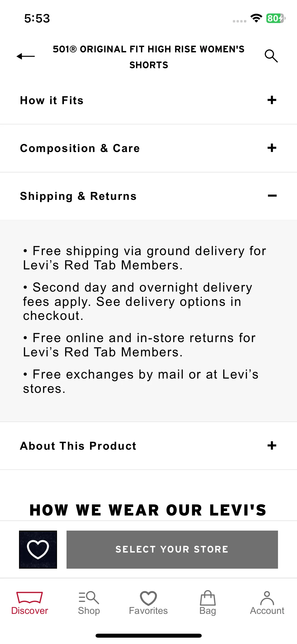Favorite product with the heart button
The image size is (297, 644).
(x=38, y=549)
